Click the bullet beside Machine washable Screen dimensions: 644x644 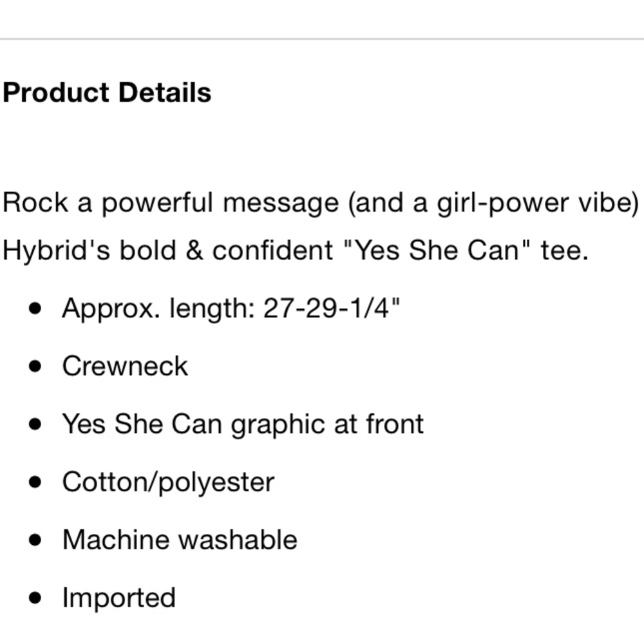(x=35, y=539)
